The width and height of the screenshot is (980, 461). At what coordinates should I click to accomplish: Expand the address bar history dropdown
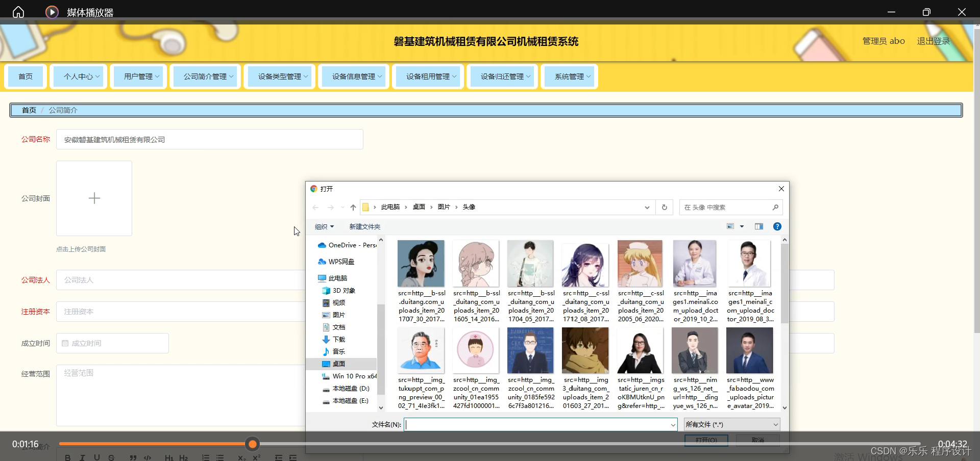pos(647,207)
